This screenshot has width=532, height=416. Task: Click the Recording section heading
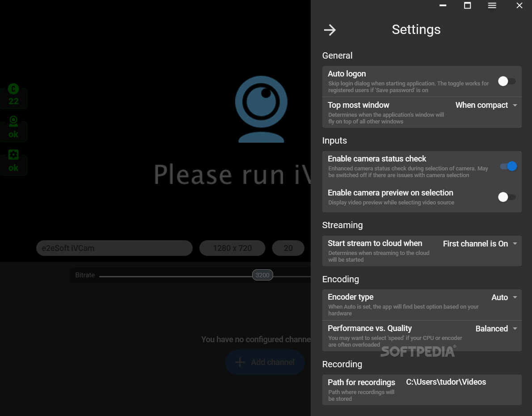tap(342, 364)
